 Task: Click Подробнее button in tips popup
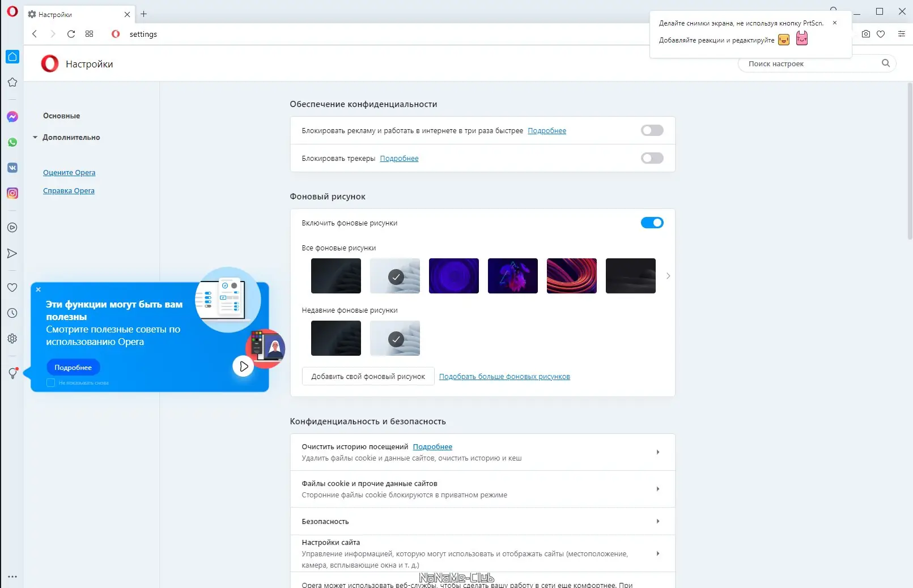(73, 368)
